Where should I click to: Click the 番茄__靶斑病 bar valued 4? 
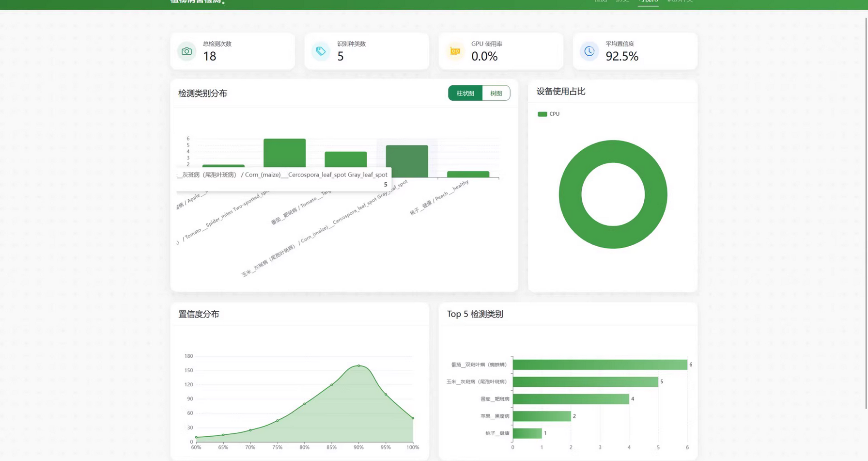tap(571, 399)
